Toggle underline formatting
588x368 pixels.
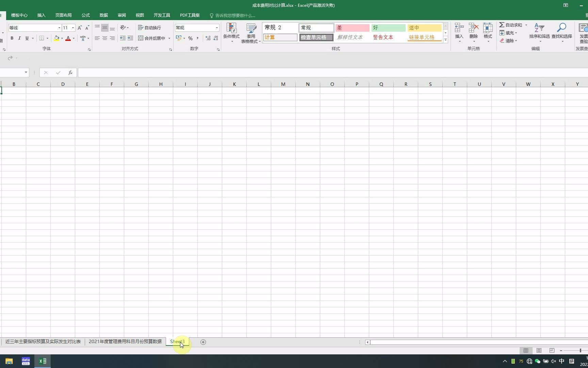coord(27,38)
